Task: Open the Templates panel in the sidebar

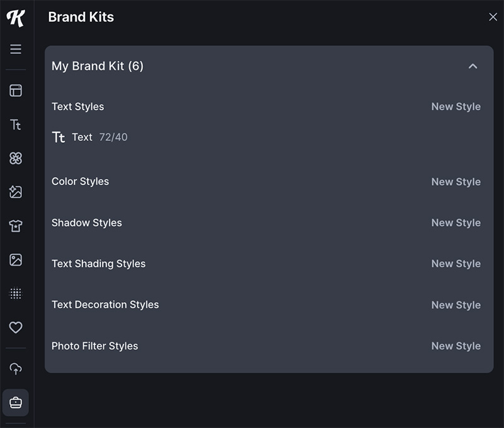Action: coord(16,91)
